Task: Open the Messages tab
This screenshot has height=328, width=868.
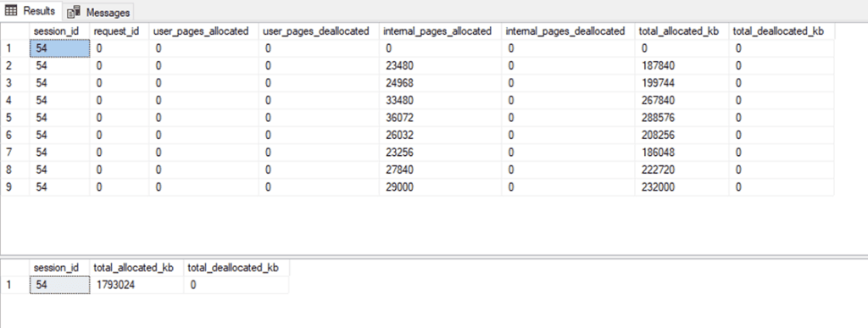Action: (x=98, y=12)
